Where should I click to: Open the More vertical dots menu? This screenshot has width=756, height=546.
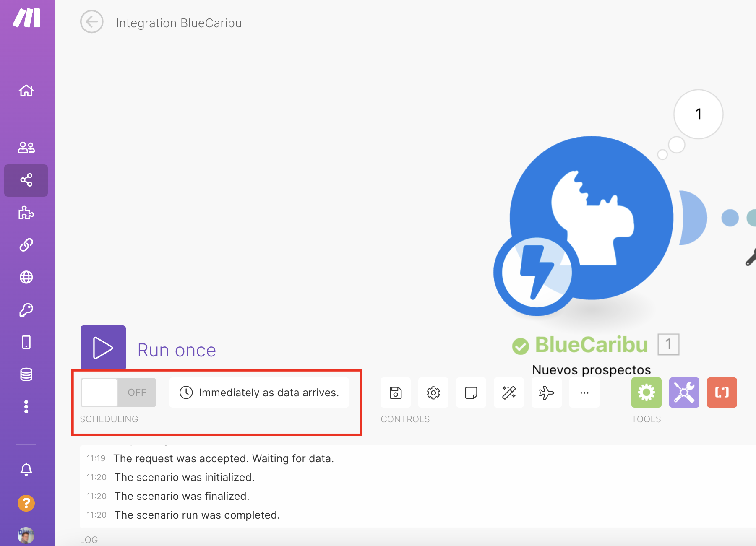(x=26, y=407)
